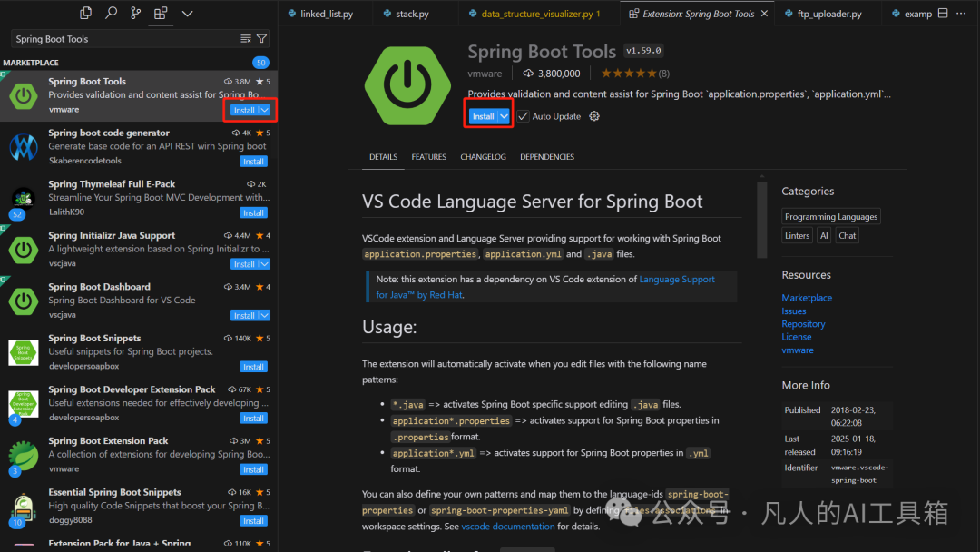Click the details pane vertical scrollbar

click(x=761, y=220)
